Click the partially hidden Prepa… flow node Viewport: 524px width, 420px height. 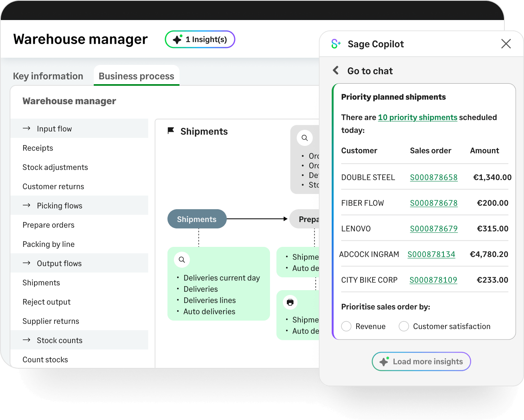304,219
